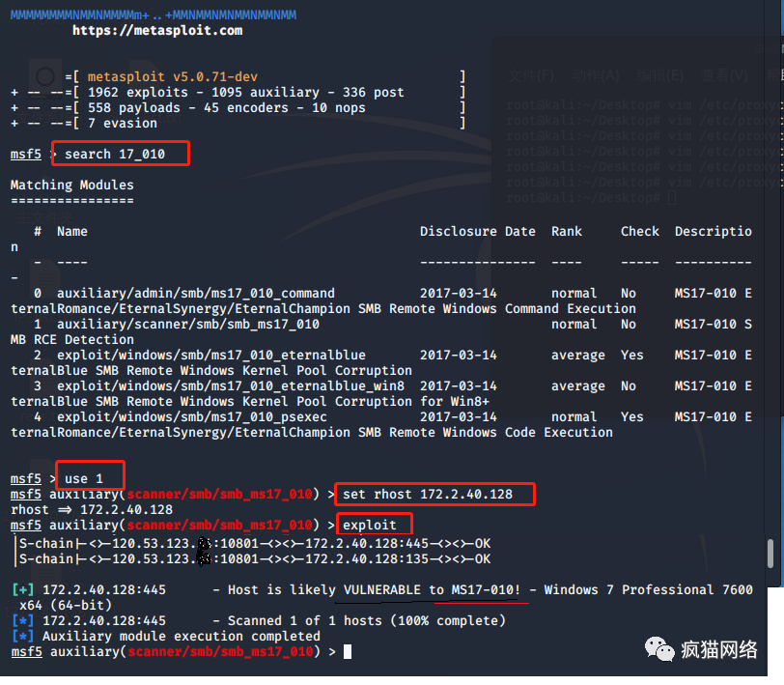784x685 pixels.
Task: Click 'MB RCE Detection' description text
Action: pyautogui.click(x=72, y=340)
